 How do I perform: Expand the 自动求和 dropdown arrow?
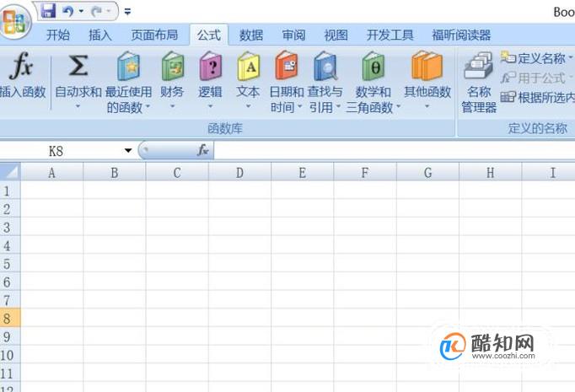78,107
